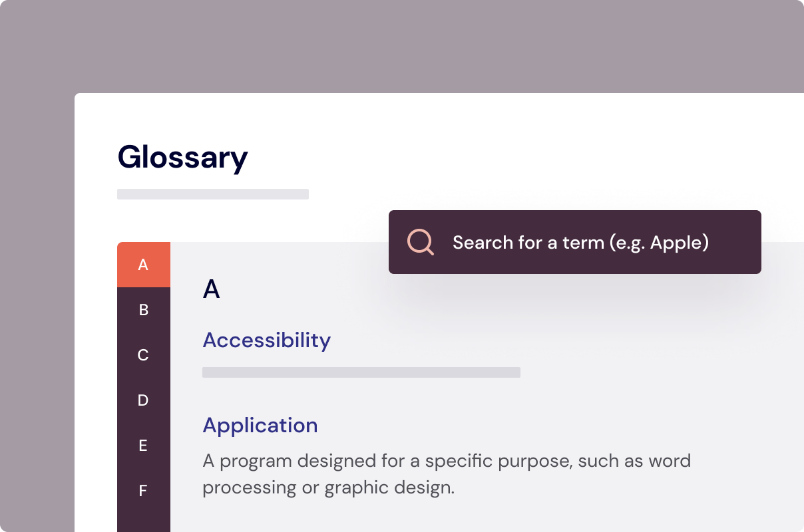
Task: Select the A letter tab
Action: [x=143, y=265]
